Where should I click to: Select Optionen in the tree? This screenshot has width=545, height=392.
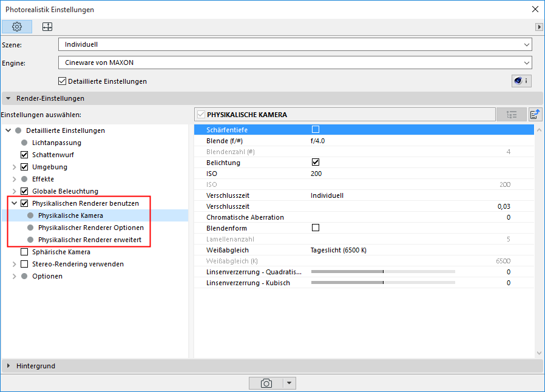(47, 276)
